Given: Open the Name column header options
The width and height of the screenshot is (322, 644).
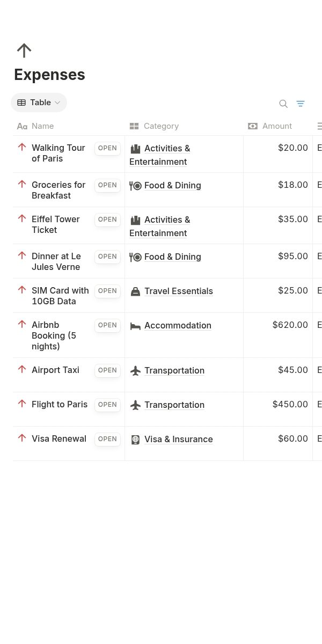Looking at the screenshot, I should [69, 126].
